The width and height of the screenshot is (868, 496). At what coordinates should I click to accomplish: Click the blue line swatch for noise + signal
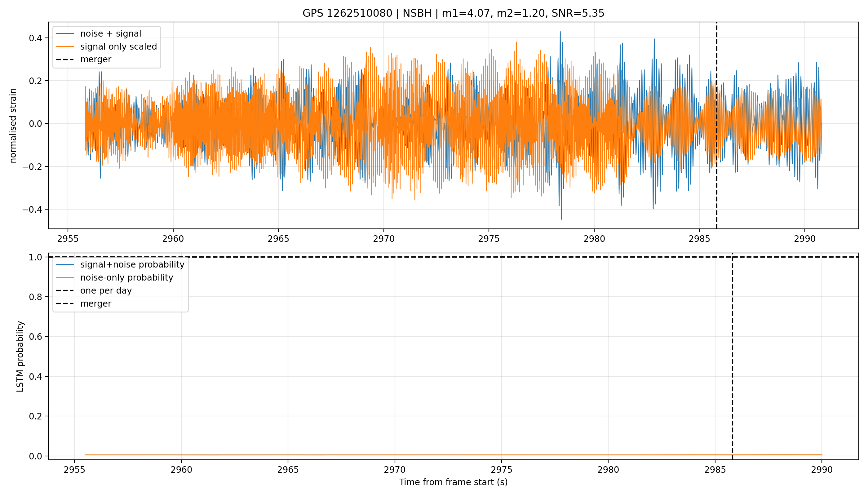point(65,34)
